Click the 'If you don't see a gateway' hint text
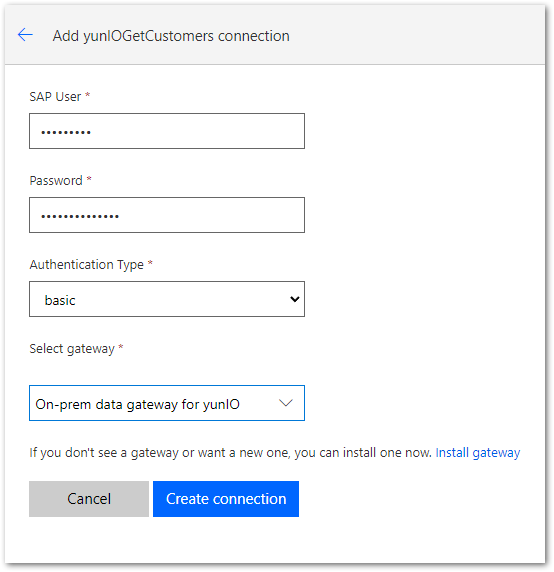 tap(230, 453)
